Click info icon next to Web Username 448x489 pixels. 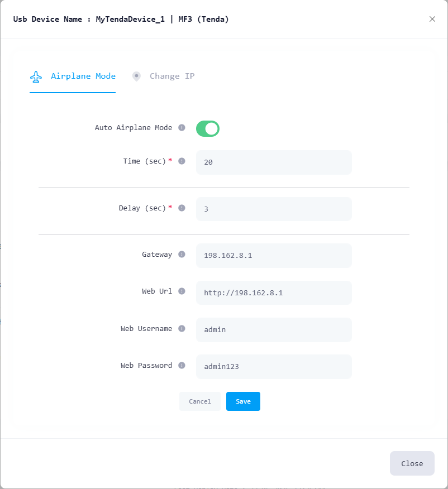pos(182,328)
